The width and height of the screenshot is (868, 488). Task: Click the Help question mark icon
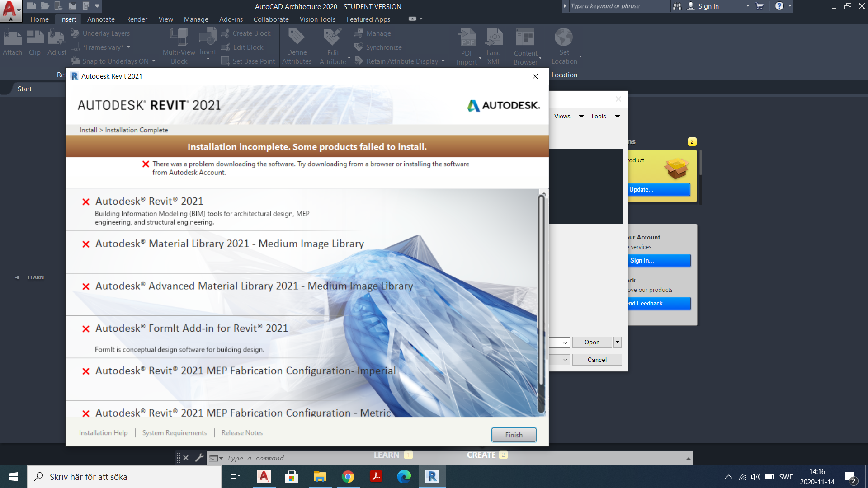[x=779, y=6]
